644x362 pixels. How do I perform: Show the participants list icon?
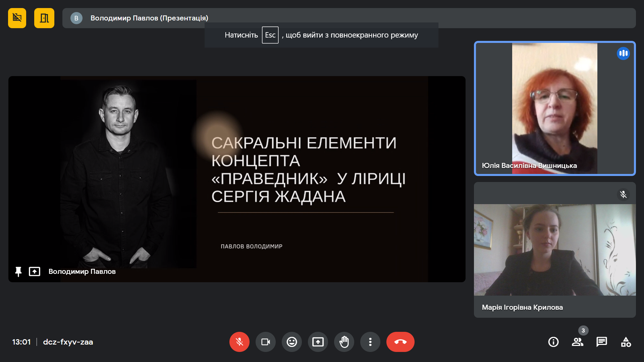tap(577, 342)
